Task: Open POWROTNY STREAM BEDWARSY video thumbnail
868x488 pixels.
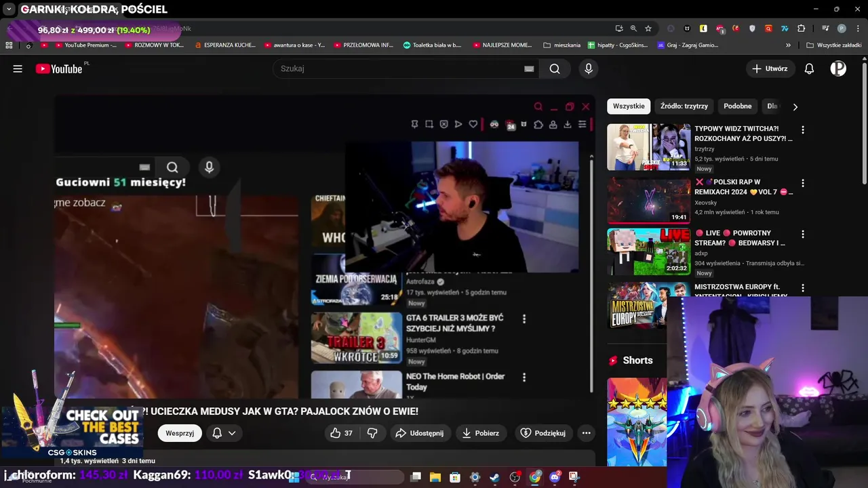Action: tap(649, 251)
